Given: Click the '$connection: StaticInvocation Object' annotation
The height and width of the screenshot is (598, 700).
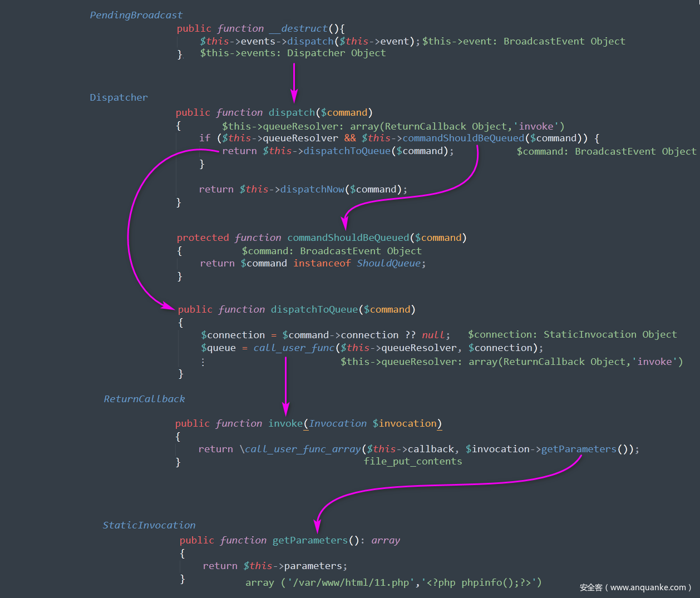Looking at the screenshot, I should pyautogui.click(x=572, y=334).
